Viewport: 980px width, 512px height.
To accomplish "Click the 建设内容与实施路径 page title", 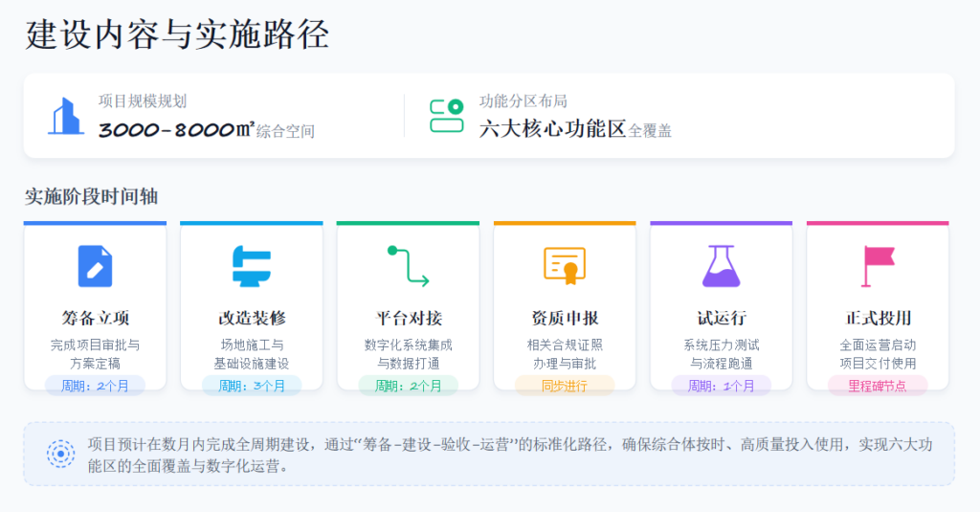I will (x=177, y=34).
